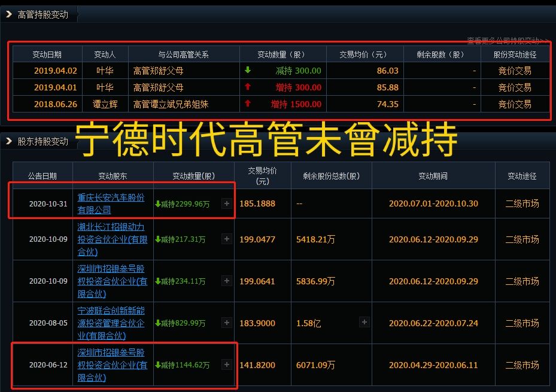The width and height of the screenshot is (556, 392).
Task: Select price cell 185.1888
Action: [x=257, y=203]
